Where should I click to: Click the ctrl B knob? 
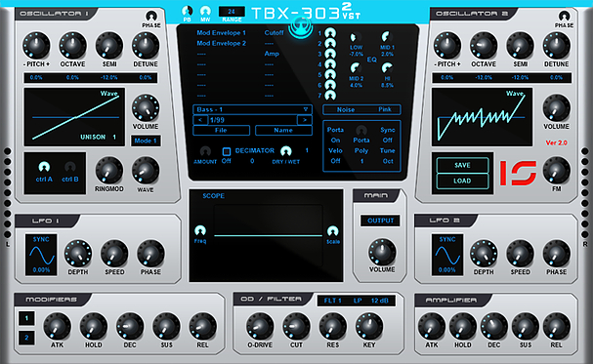(x=70, y=167)
